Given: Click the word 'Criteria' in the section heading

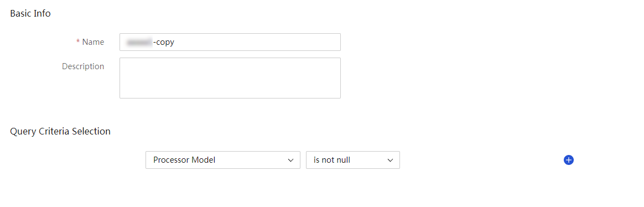Looking at the screenshot, I should click(54, 131).
